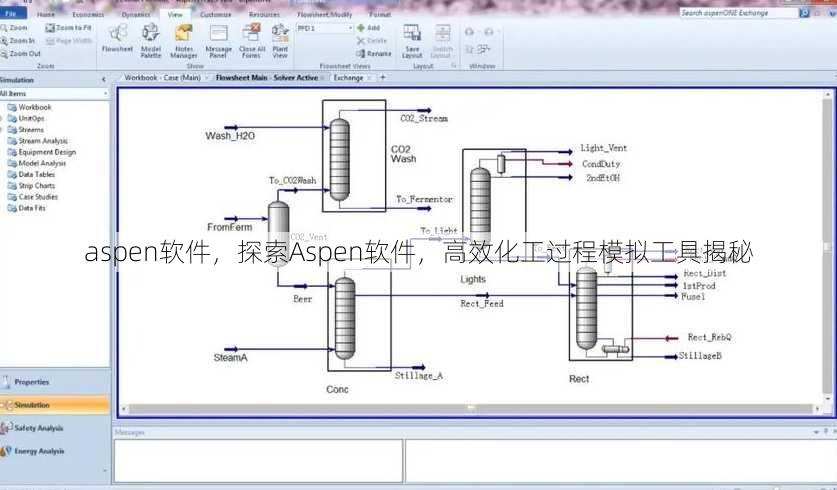Open the Exchange document tab
This screenshot has height=490, width=837.
click(x=348, y=77)
